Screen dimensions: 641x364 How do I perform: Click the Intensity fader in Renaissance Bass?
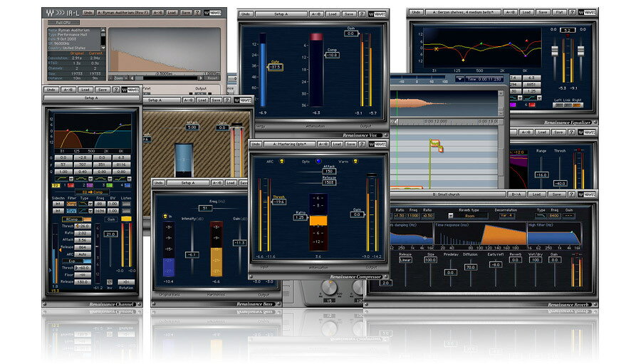192,254
